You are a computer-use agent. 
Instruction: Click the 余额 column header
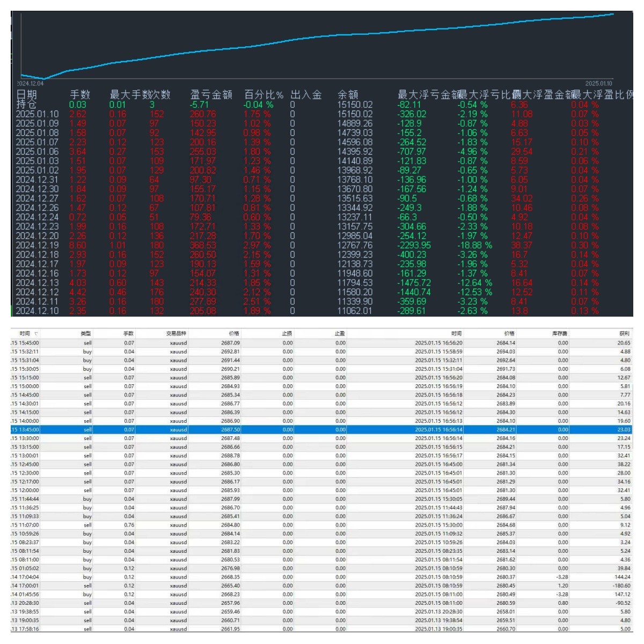tap(348, 94)
